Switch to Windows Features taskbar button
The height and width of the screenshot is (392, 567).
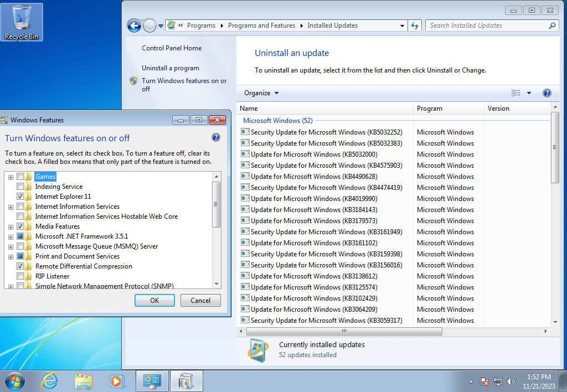[x=186, y=381]
